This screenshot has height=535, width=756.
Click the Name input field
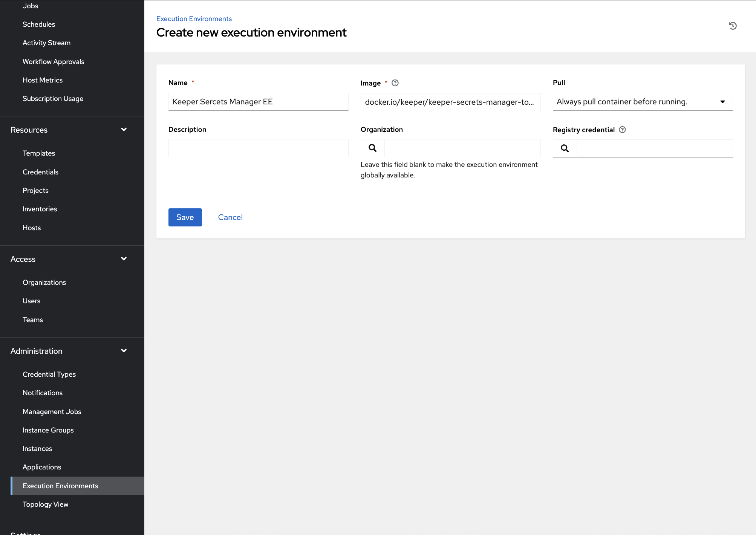click(258, 102)
